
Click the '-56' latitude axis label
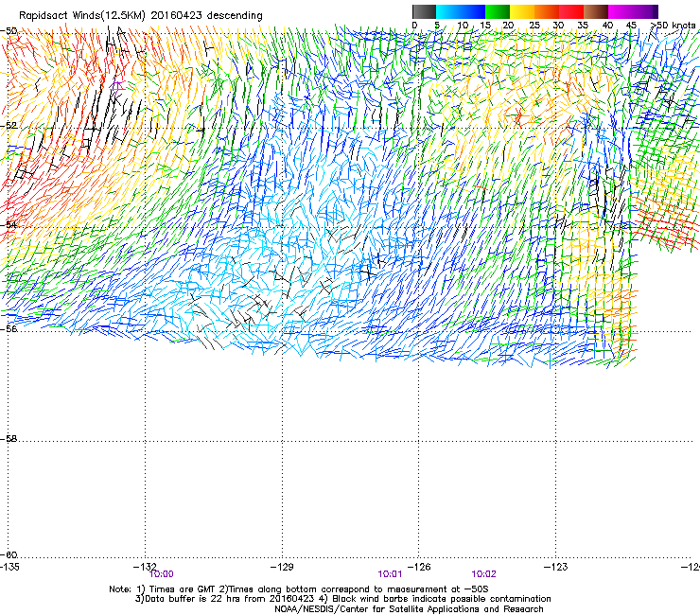point(9,328)
